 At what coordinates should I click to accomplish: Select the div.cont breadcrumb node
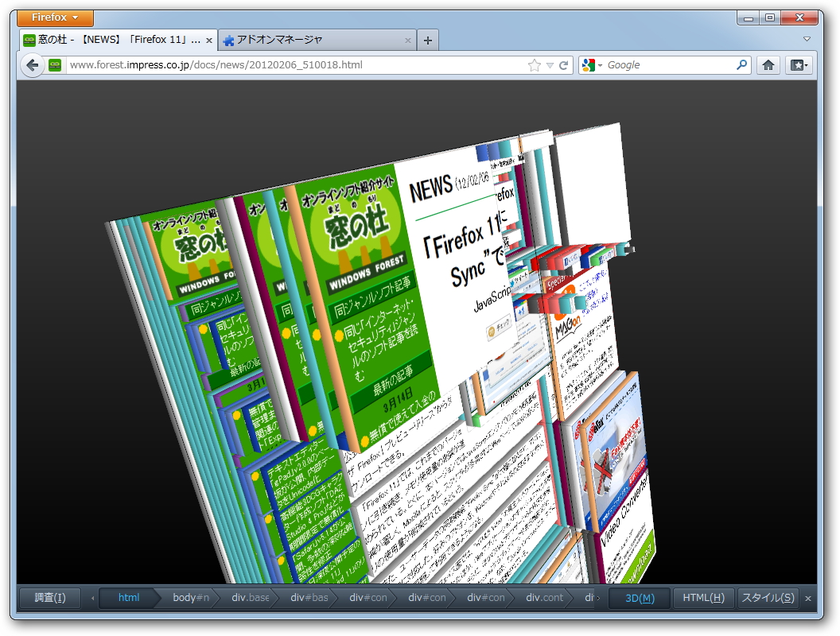544,598
